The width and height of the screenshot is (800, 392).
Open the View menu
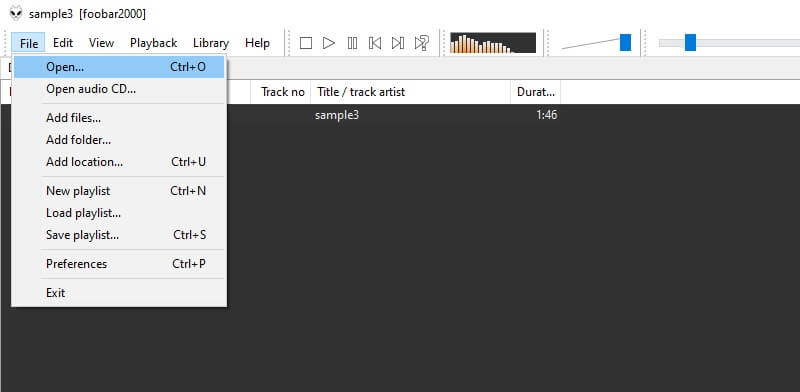click(x=101, y=43)
